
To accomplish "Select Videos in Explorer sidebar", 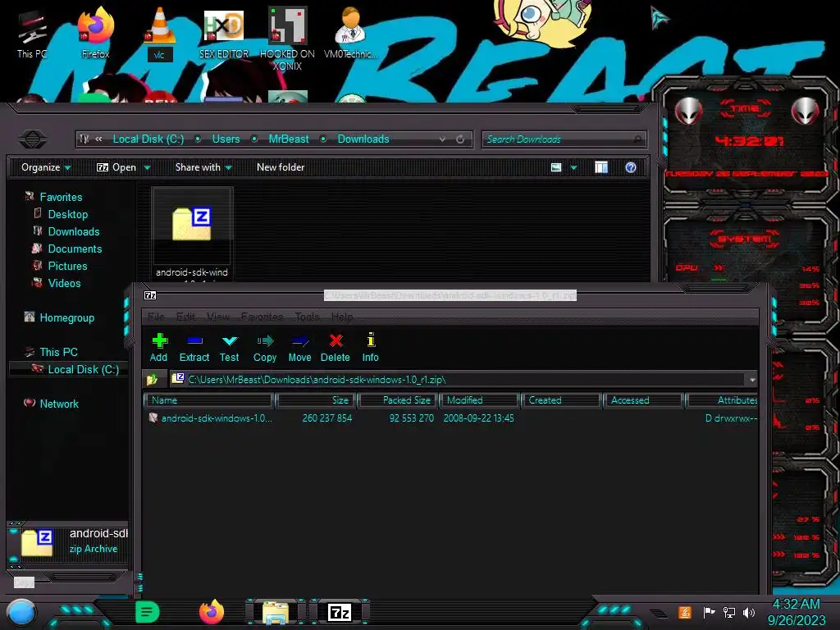I will 64,283.
